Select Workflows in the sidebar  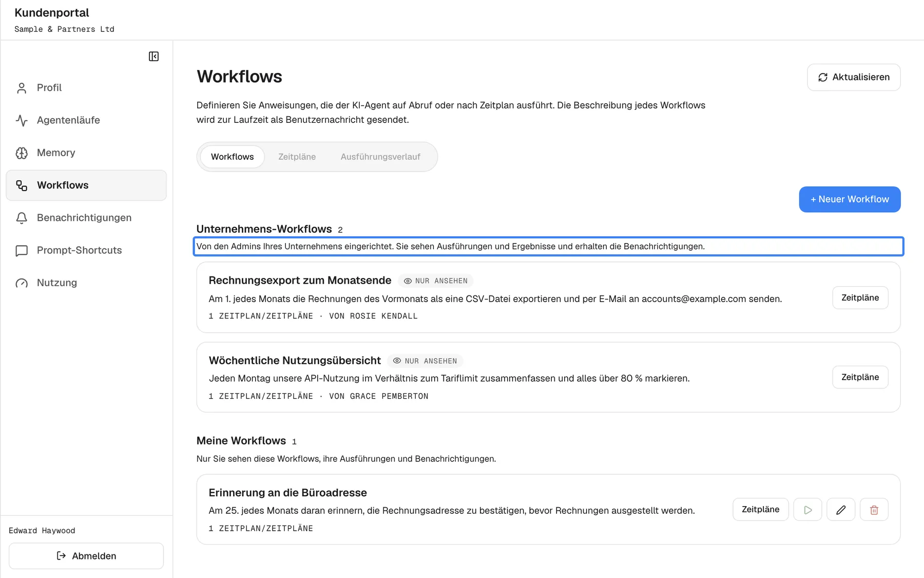pos(86,185)
